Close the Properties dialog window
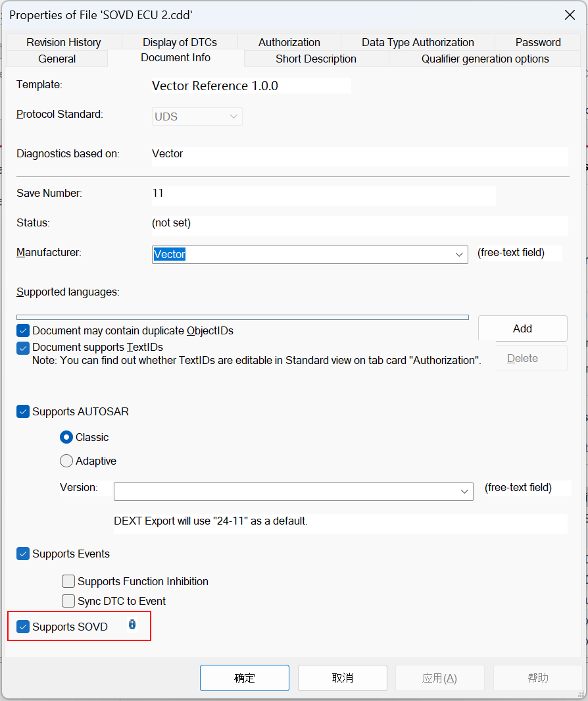Image resolution: width=588 pixels, height=701 pixels. 570,15
